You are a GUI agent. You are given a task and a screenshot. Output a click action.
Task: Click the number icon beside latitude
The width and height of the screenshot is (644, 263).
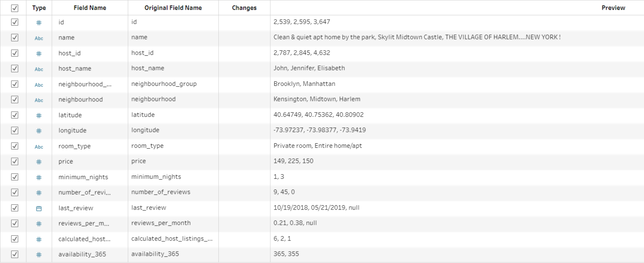[39, 116]
